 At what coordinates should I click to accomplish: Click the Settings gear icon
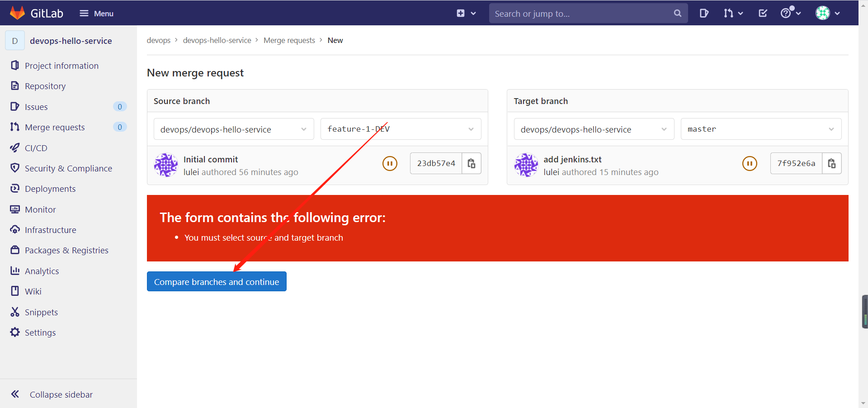tap(15, 332)
